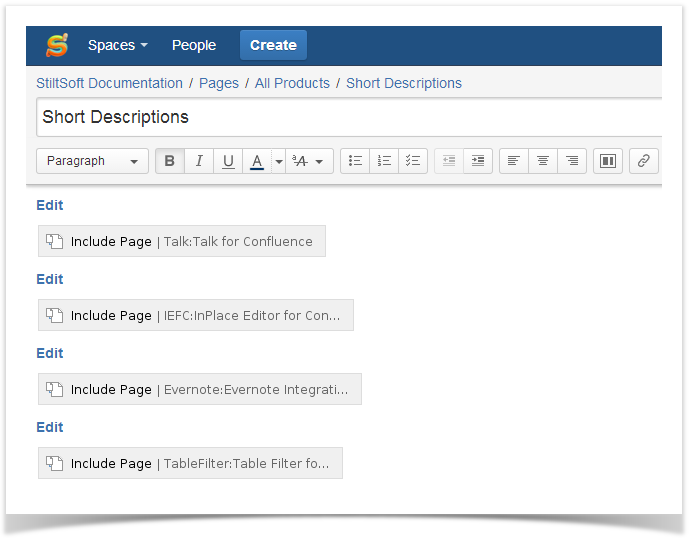Insert a link with the chain icon
The width and height of the screenshot is (696, 543).
tap(644, 161)
